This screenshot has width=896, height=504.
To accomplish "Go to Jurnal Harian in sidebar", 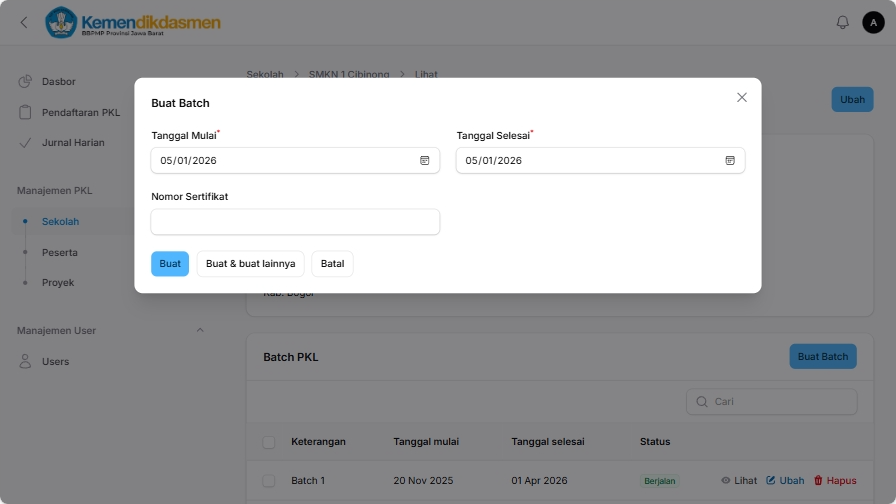I will (73, 142).
